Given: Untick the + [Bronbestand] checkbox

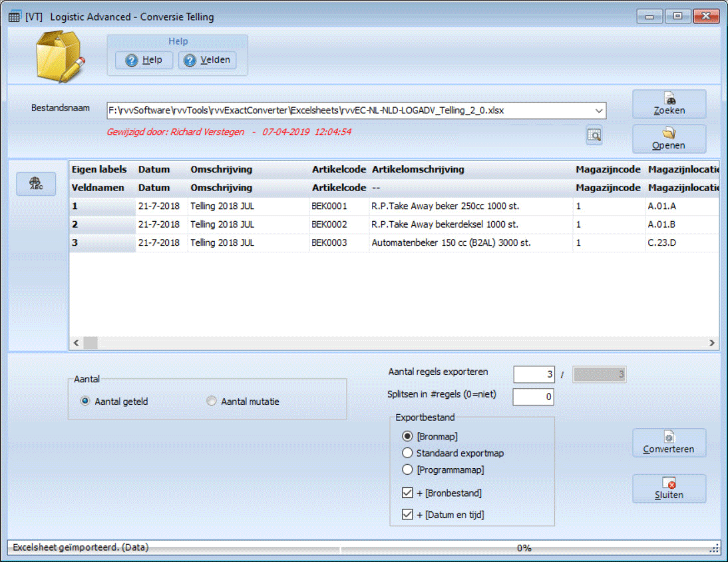Looking at the screenshot, I should click(408, 493).
